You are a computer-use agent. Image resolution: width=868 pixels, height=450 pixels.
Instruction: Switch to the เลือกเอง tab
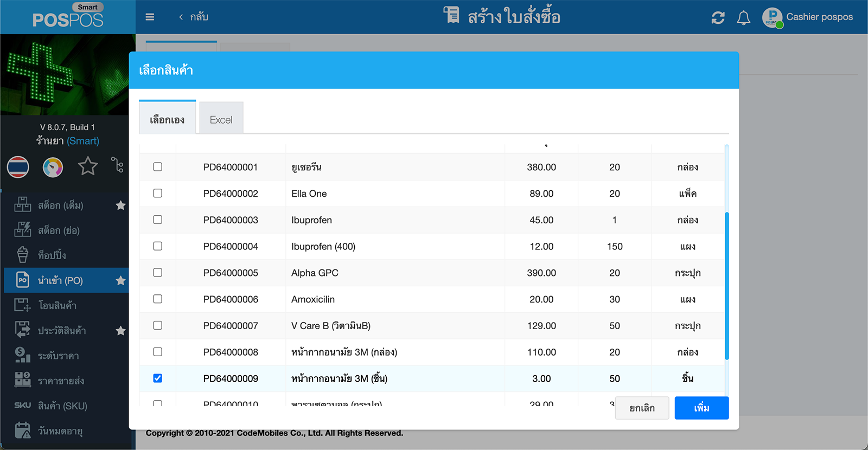[x=167, y=118]
